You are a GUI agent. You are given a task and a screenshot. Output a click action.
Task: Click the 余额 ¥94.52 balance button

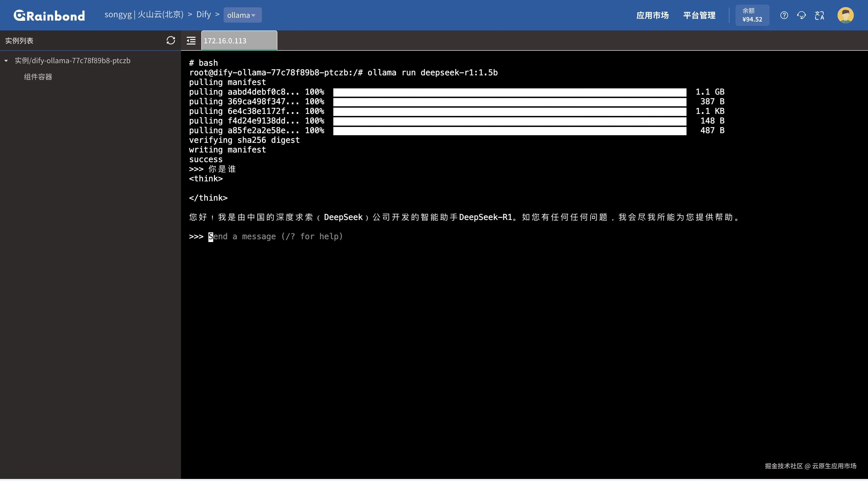click(752, 15)
